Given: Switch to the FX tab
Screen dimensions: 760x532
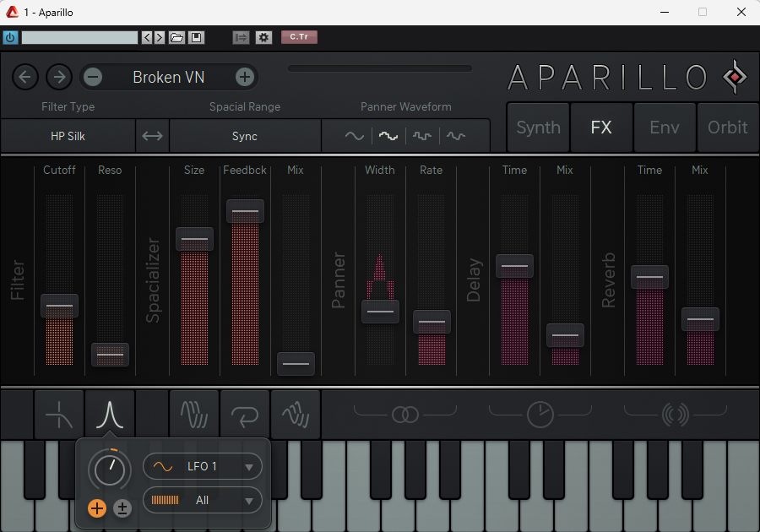Looking at the screenshot, I should (x=601, y=128).
